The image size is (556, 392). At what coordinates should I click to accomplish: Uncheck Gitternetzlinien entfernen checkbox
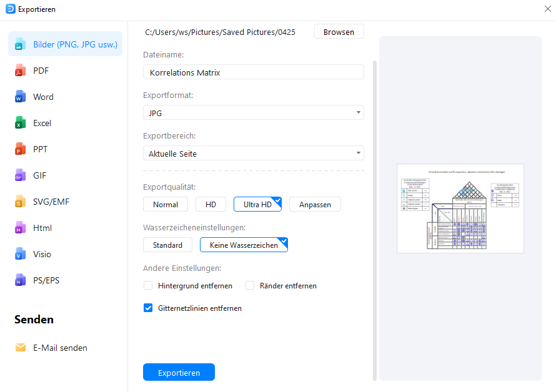(148, 308)
